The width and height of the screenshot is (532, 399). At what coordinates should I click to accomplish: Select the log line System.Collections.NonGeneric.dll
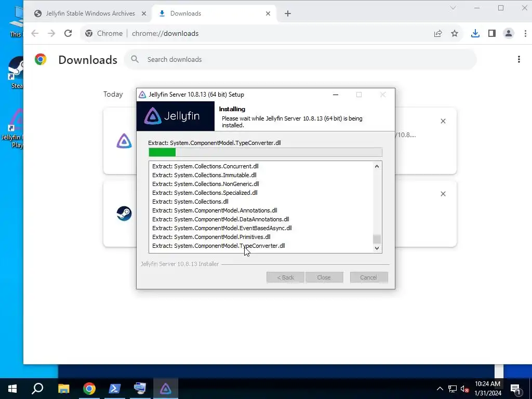pos(206,184)
